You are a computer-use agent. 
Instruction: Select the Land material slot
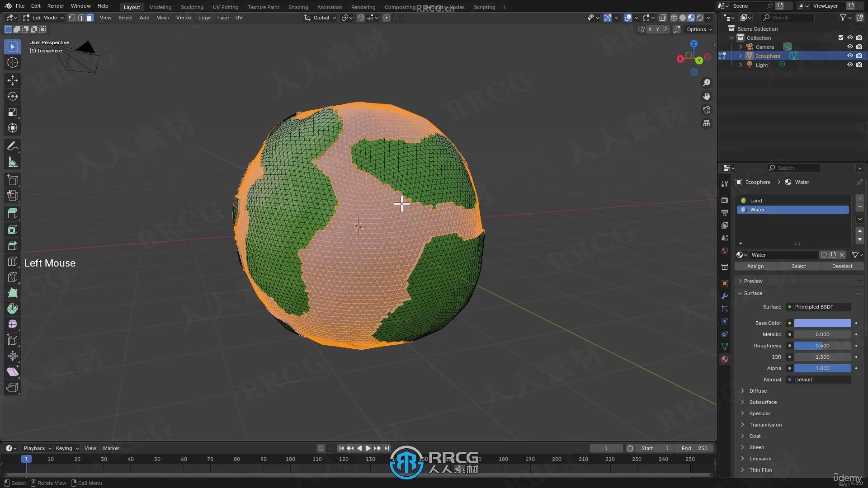pyautogui.click(x=793, y=201)
